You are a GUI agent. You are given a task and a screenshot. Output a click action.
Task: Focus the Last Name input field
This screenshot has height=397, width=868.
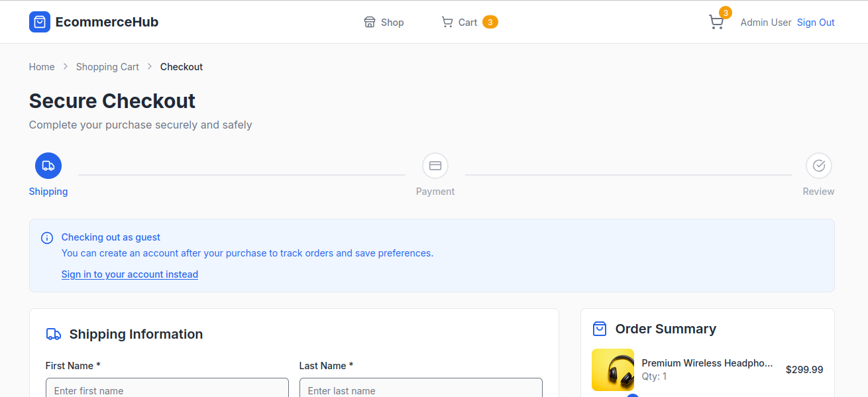pyautogui.click(x=421, y=390)
